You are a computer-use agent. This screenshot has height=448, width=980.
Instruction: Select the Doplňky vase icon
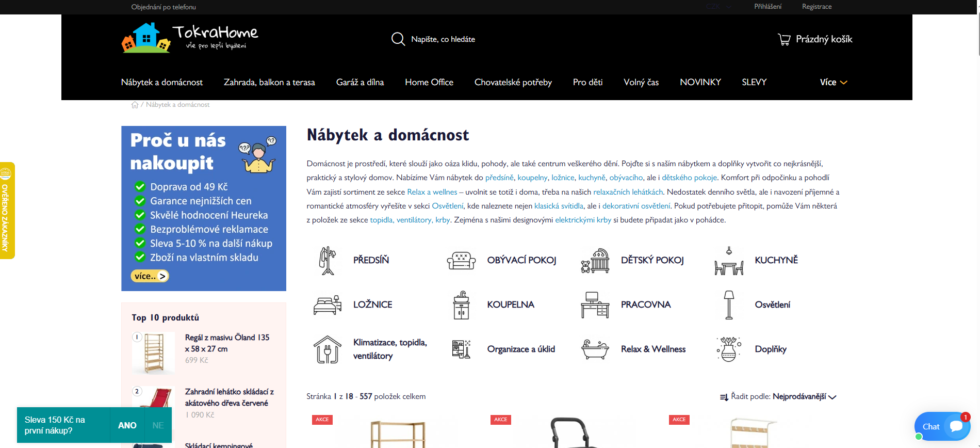tap(729, 349)
